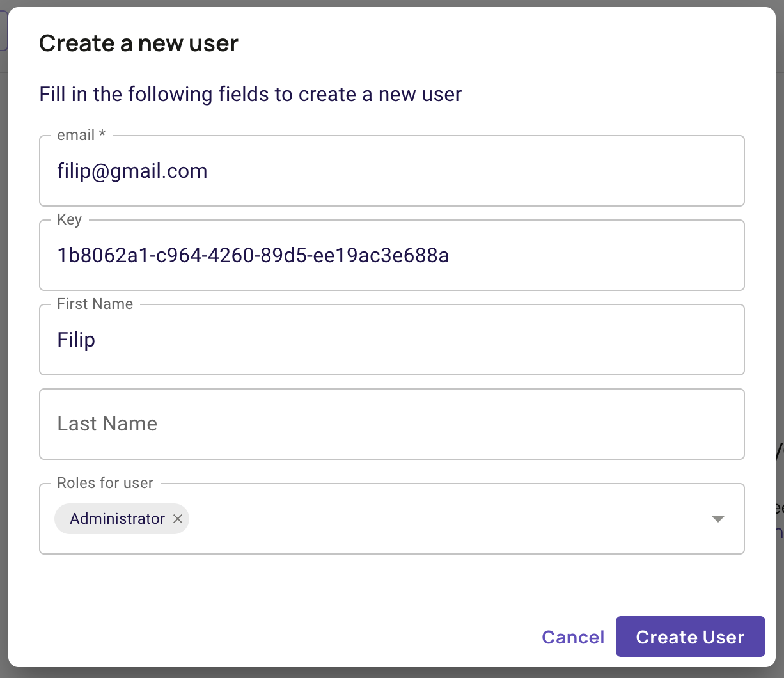The height and width of the screenshot is (678, 784).
Task: Click the 'Fill in the following fields' subtitle
Action: [250, 95]
